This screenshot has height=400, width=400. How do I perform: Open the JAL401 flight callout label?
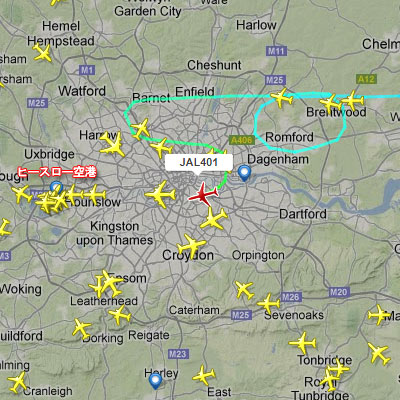pos(199,162)
